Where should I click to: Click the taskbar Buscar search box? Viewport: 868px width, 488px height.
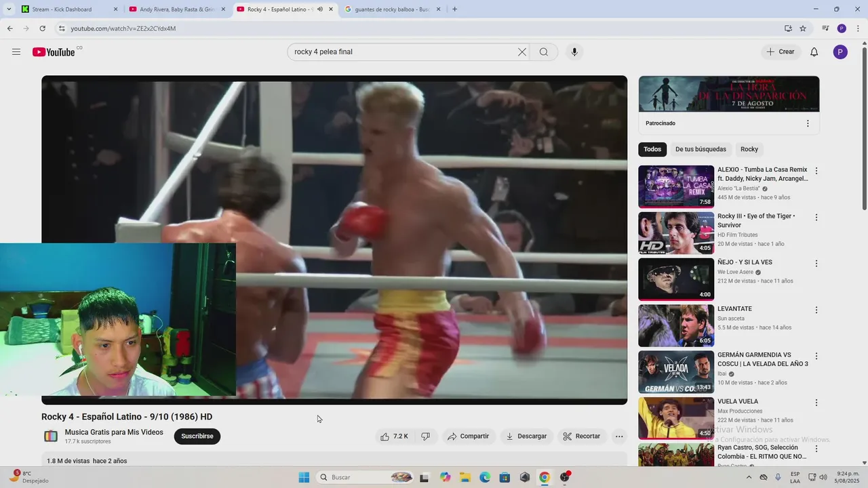tap(365, 477)
